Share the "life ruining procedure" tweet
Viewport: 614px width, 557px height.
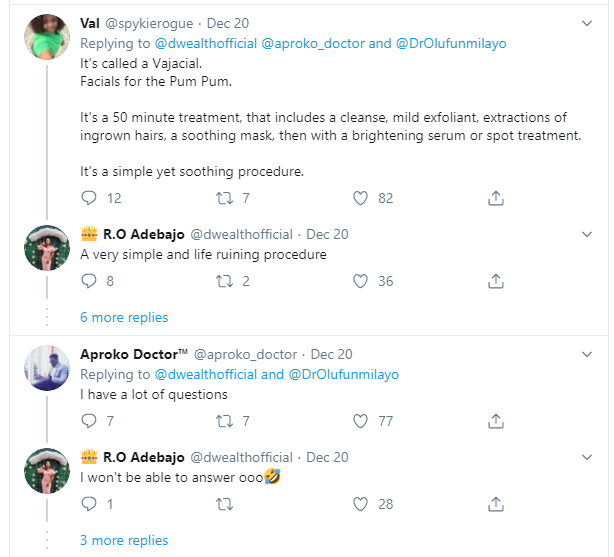click(495, 281)
